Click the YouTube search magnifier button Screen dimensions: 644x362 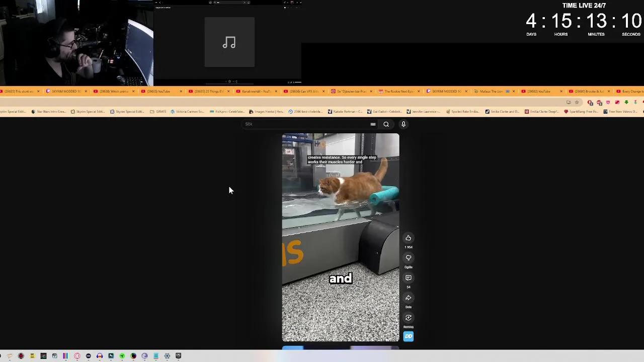[386, 124]
